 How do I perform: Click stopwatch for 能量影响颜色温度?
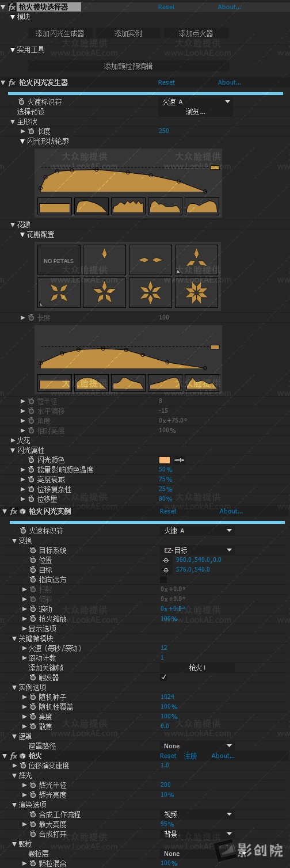pos(32,470)
